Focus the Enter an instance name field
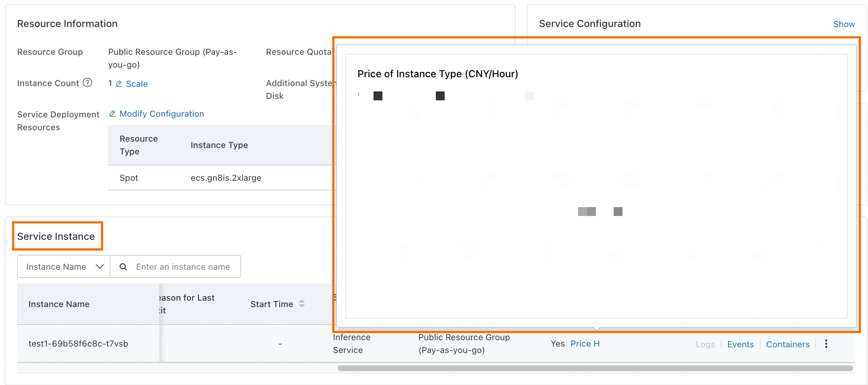The image size is (868, 385). coord(183,267)
